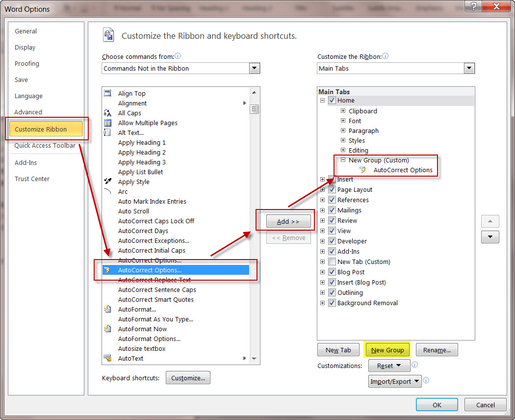
Task: Click the info icon next to Reset
Action: coord(415,365)
